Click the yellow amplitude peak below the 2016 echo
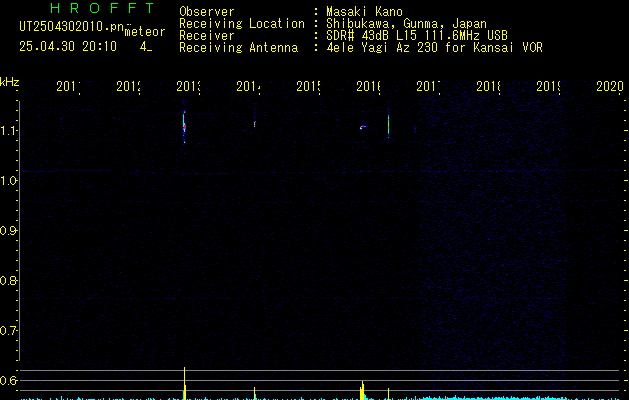Viewport: 629px width, 400px height. point(362,390)
